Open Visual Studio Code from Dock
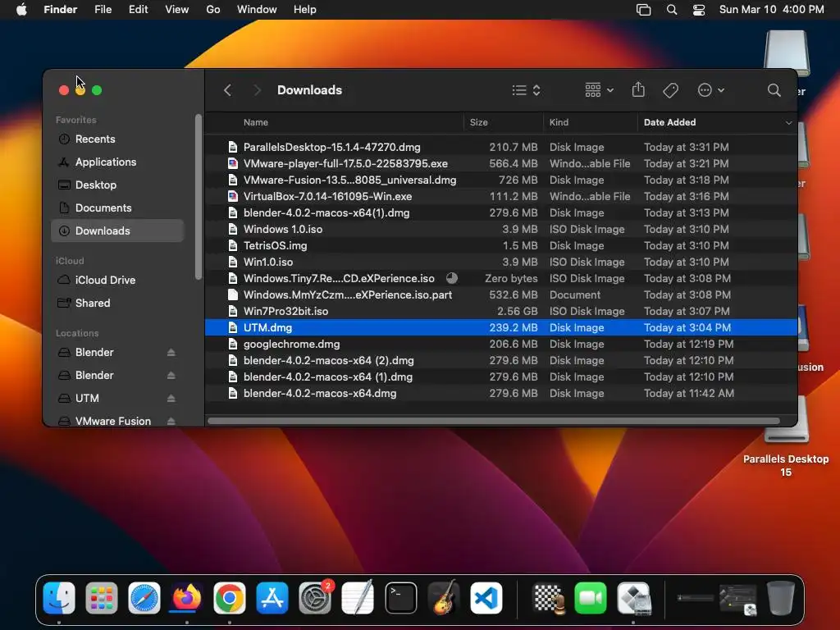Screen dimensions: 840x630 486,598
